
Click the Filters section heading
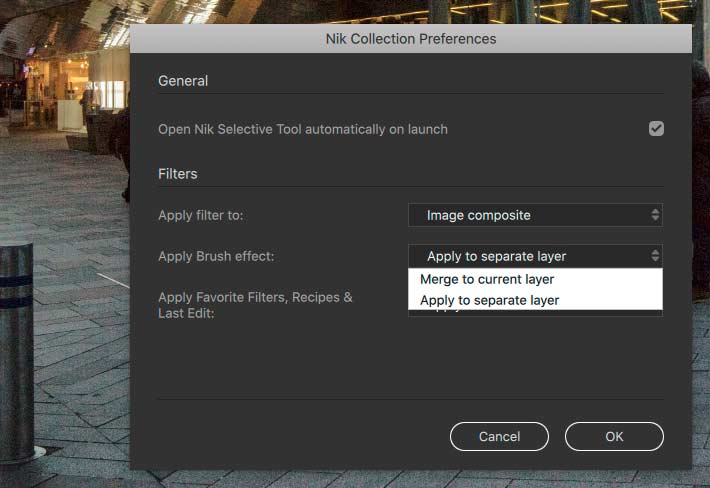(178, 174)
